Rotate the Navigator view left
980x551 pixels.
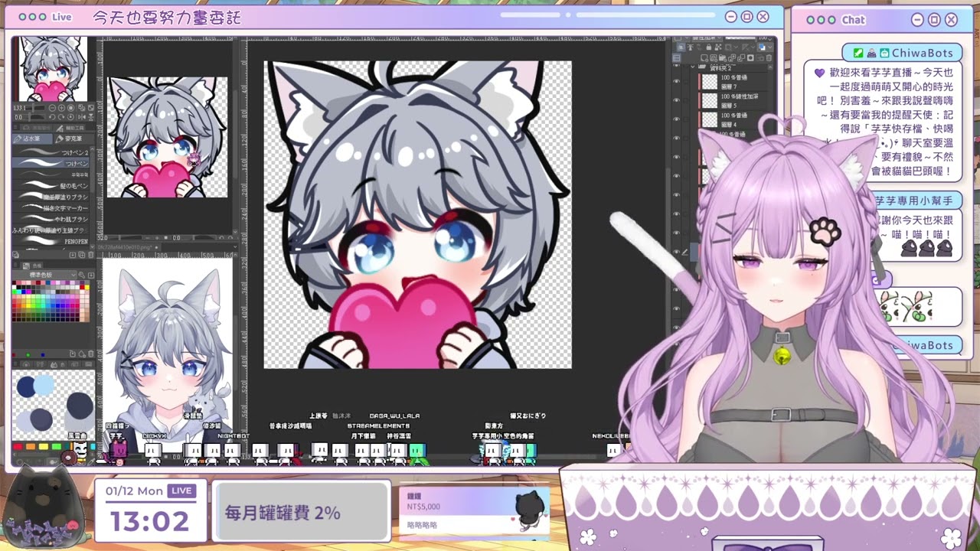click(x=52, y=117)
